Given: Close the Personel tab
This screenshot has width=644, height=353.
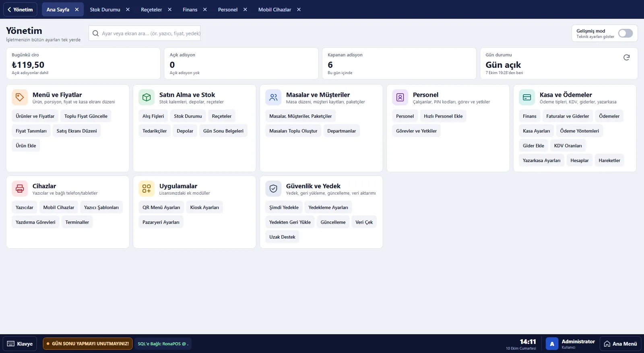Looking at the screenshot, I should [x=245, y=10].
